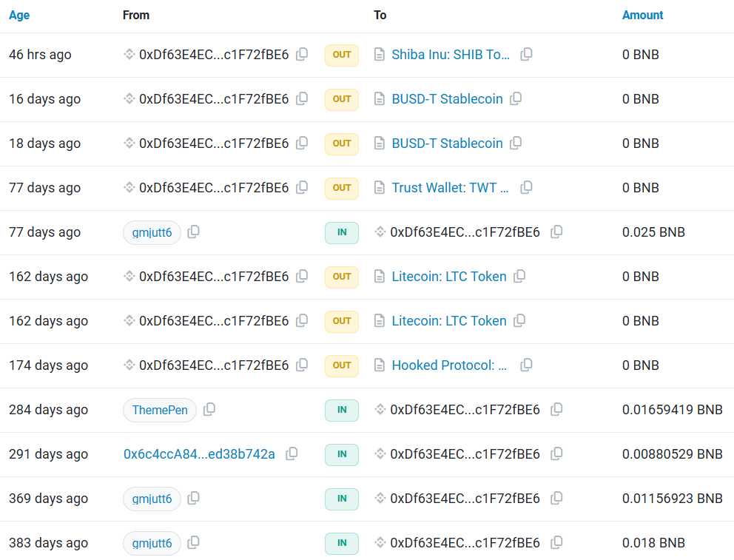Sort by Amount column header
This screenshot has height=560, width=734.
point(642,15)
